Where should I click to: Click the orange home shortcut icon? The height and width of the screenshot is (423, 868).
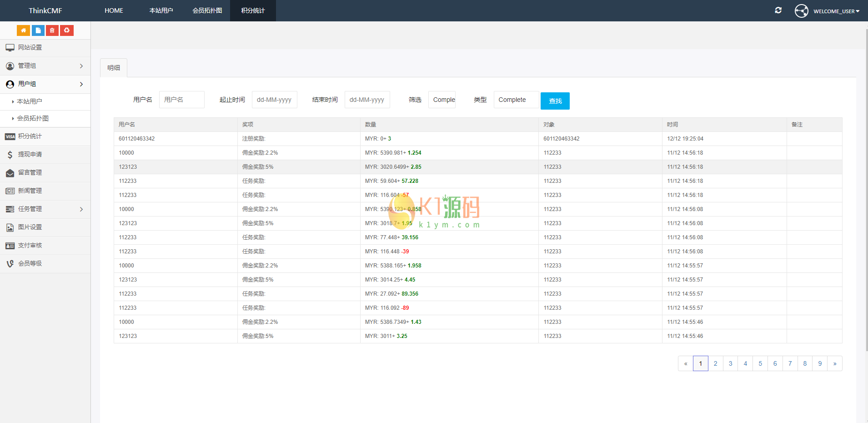pos(23,30)
